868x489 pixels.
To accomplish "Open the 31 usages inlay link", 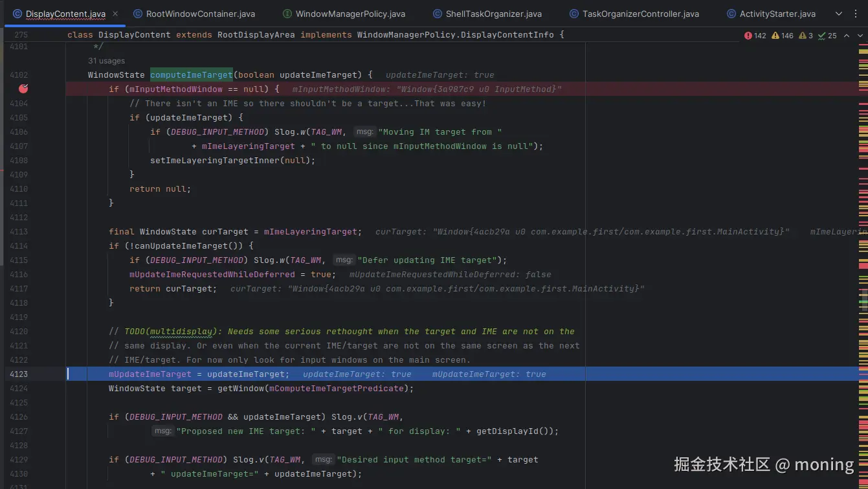I will click(106, 61).
